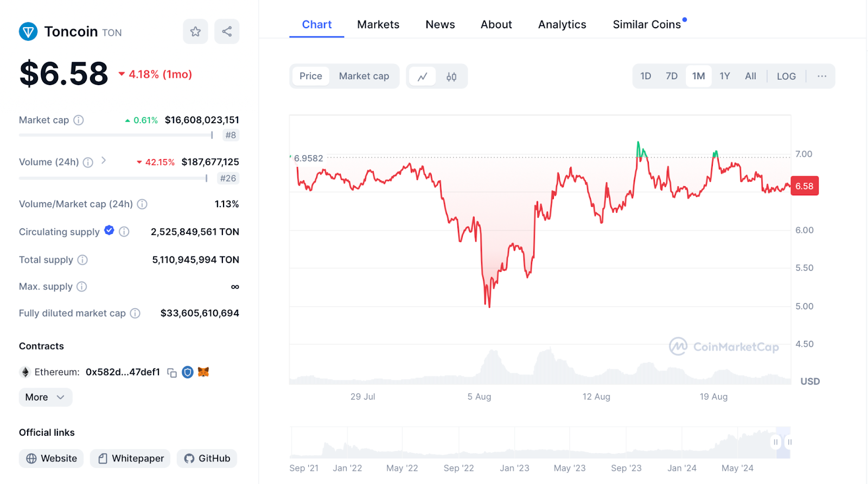Click Fully diluted market cap info icon
Screen dimensions: 868x484
[136, 313]
